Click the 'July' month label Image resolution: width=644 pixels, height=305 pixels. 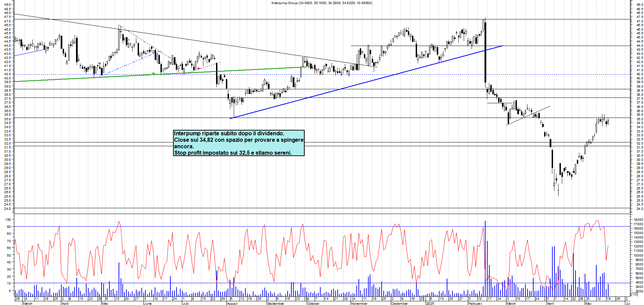pos(185,303)
